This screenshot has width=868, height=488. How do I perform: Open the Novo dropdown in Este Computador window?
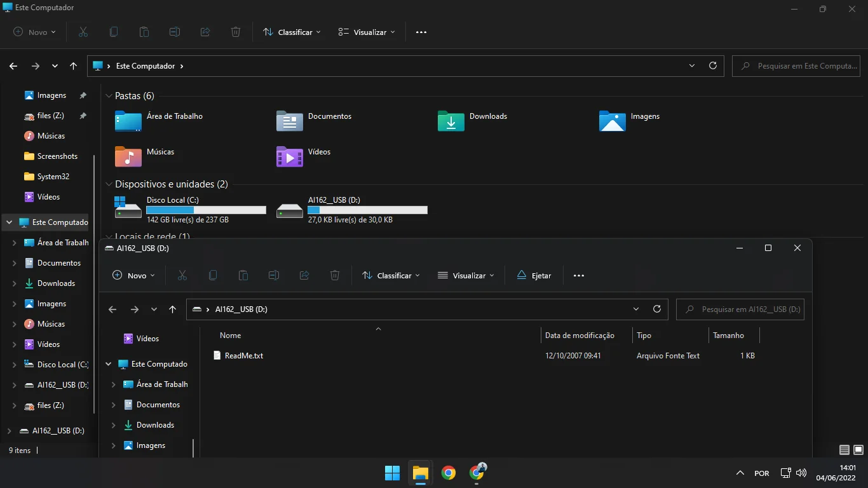[35, 32]
